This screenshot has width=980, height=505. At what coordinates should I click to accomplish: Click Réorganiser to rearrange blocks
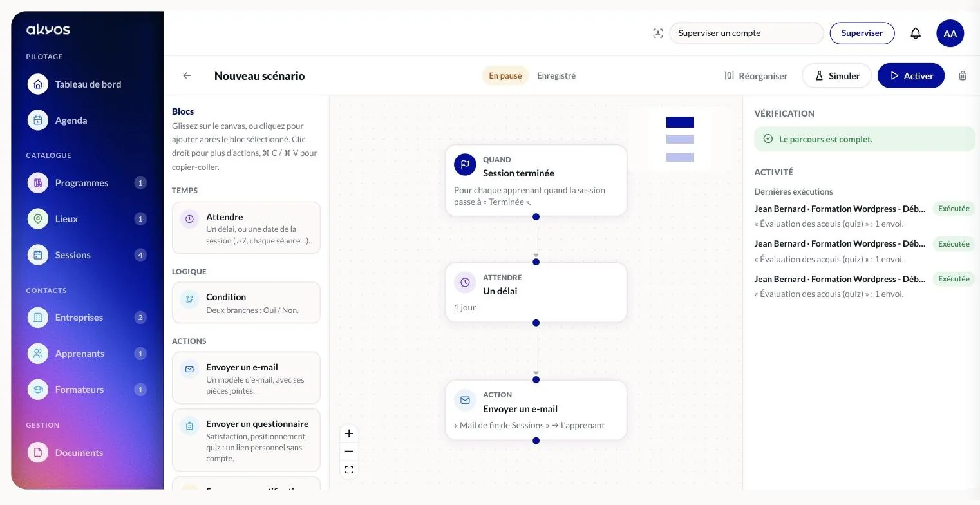point(756,75)
